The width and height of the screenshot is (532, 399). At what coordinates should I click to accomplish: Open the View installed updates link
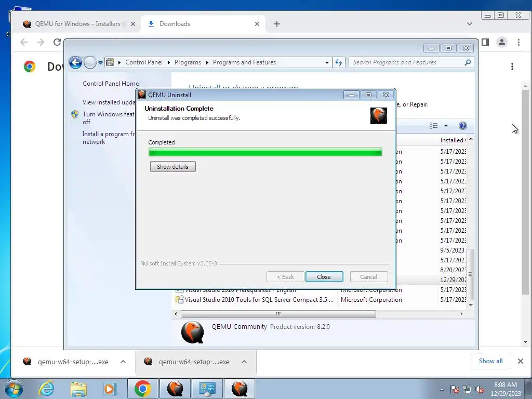[x=109, y=102]
